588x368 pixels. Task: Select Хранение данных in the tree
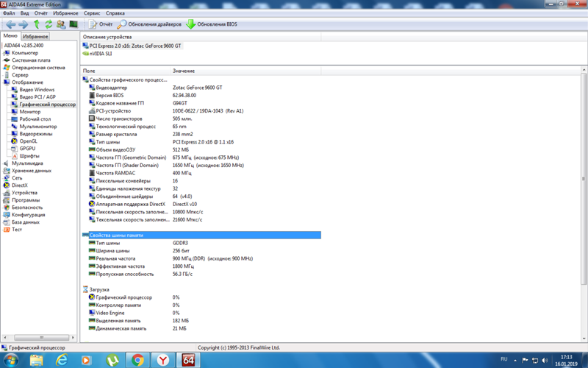[32, 171]
